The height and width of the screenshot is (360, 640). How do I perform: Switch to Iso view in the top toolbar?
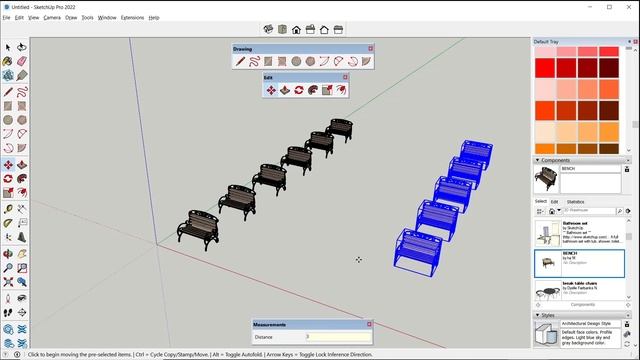click(x=268, y=29)
